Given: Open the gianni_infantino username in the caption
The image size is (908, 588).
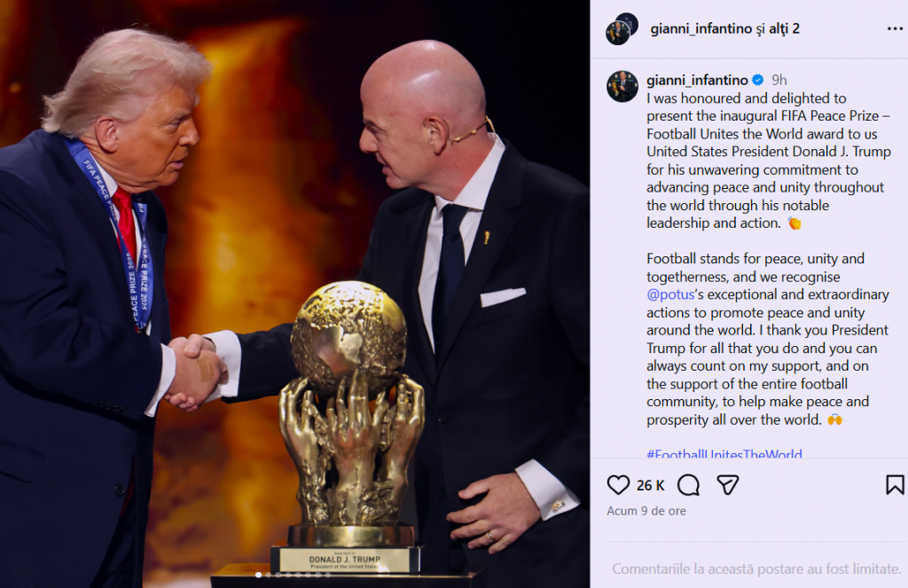Looking at the screenshot, I should [x=697, y=80].
